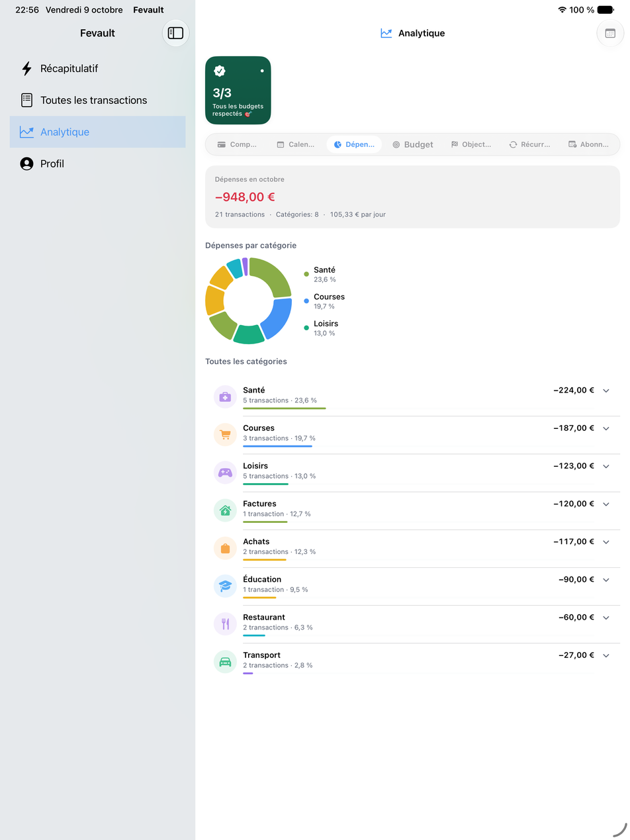Switch to the Budget tab

coord(412,144)
